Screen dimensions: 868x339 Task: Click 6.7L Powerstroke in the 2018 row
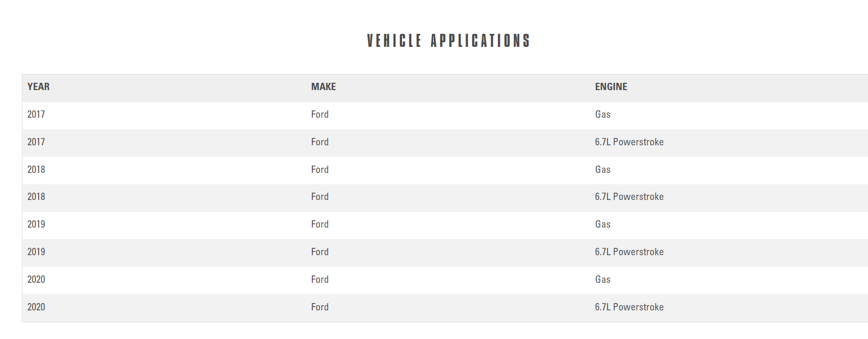coord(629,197)
